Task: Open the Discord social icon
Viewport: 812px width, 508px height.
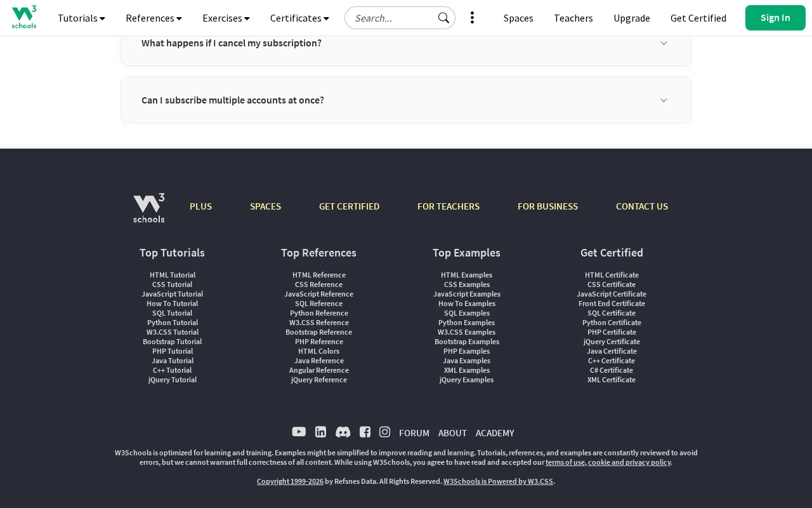Action: [x=343, y=432]
